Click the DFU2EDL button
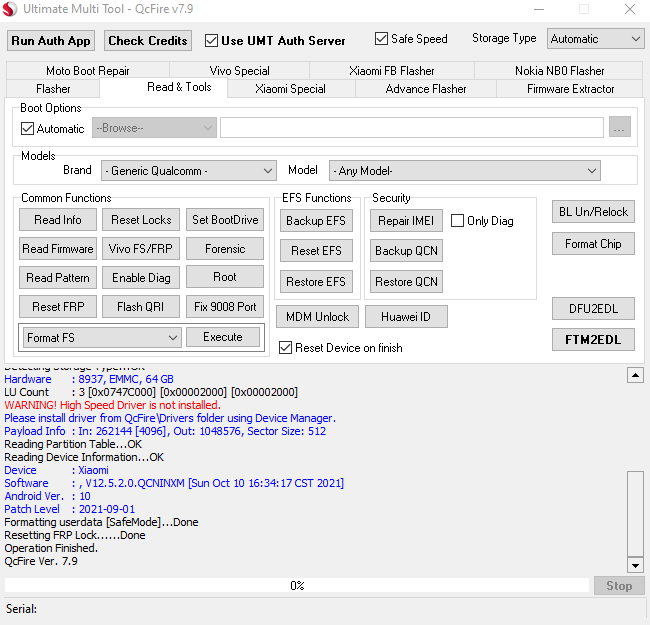The height and width of the screenshot is (625, 650). (x=593, y=309)
